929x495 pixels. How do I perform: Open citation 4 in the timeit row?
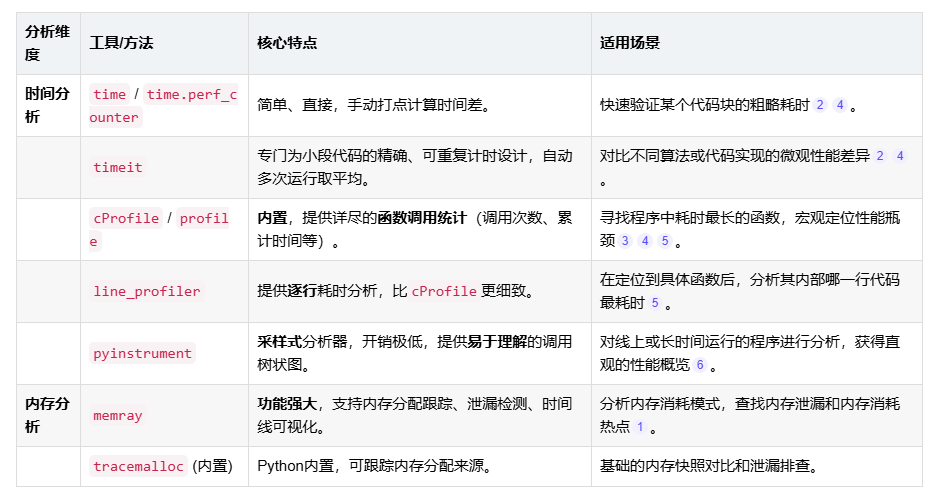pyautogui.click(x=900, y=156)
